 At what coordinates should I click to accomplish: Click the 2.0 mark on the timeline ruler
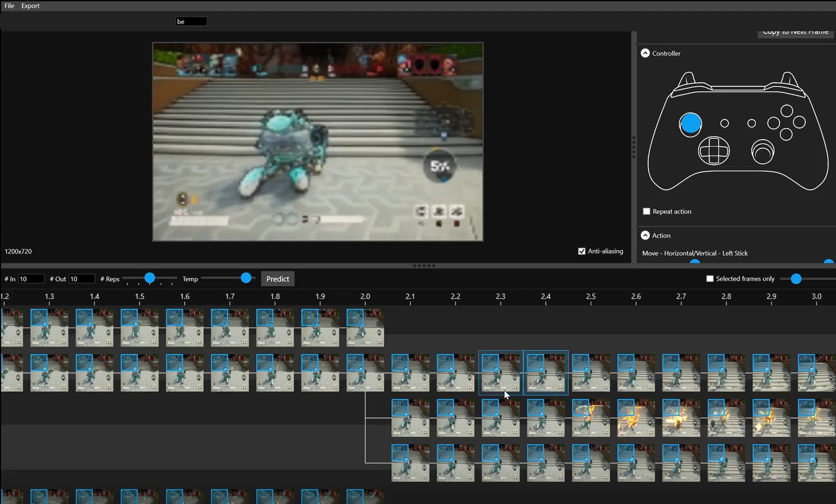[x=365, y=297]
